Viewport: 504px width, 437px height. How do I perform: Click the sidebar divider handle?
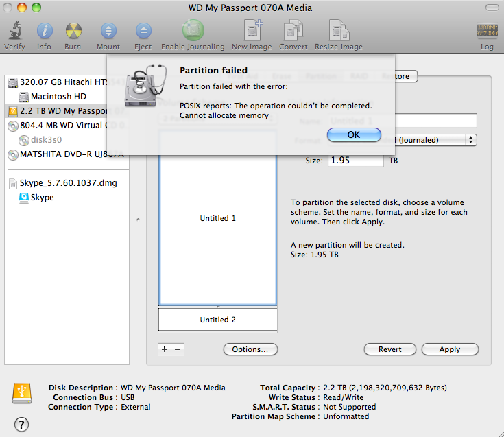point(138,220)
